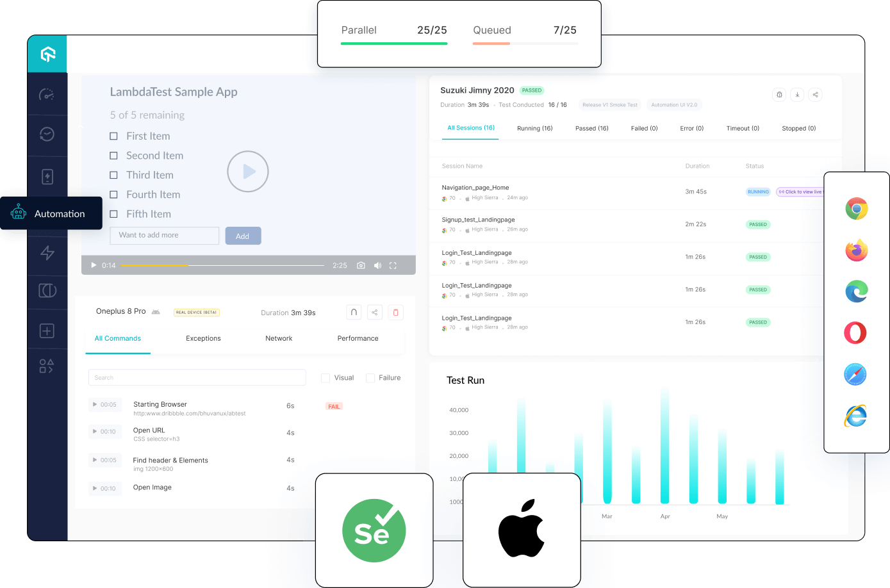Show the Timeout (0) sessions tab
This screenshot has height=588, width=890.
pos(743,128)
